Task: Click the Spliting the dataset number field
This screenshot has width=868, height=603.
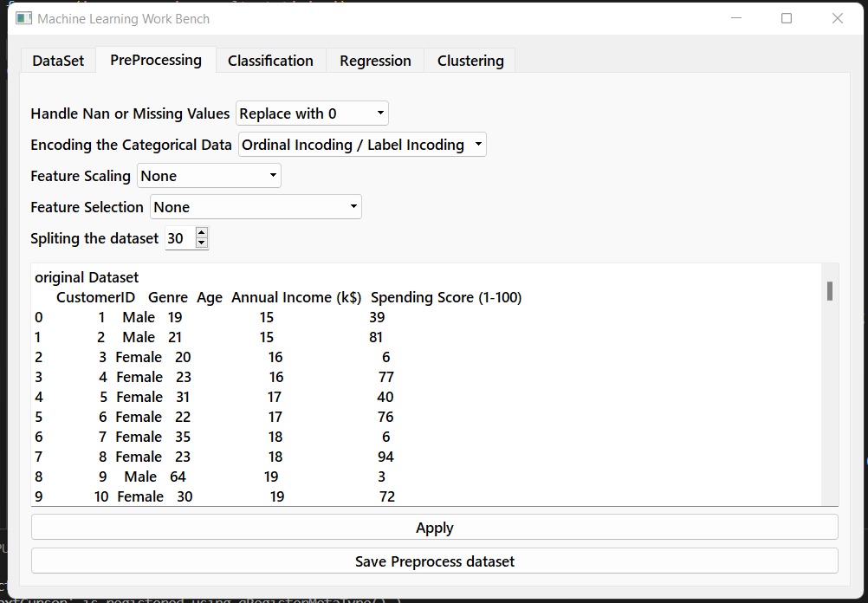Action: point(180,238)
